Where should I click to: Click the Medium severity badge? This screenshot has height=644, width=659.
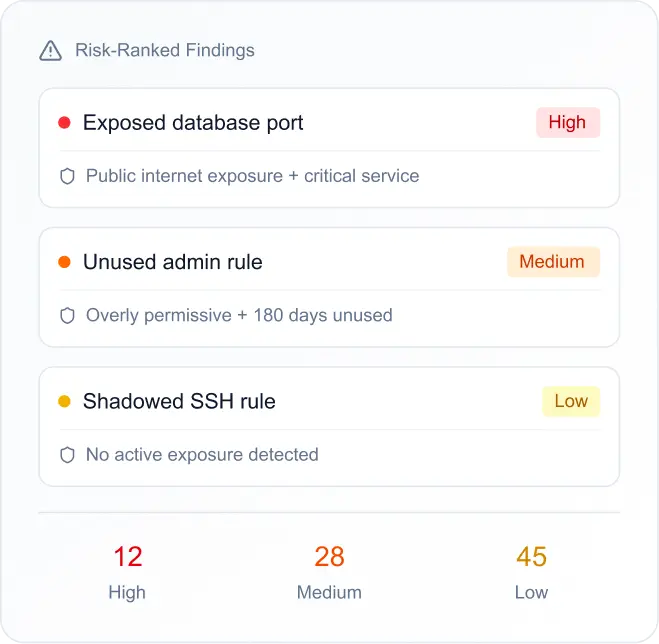pos(552,262)
